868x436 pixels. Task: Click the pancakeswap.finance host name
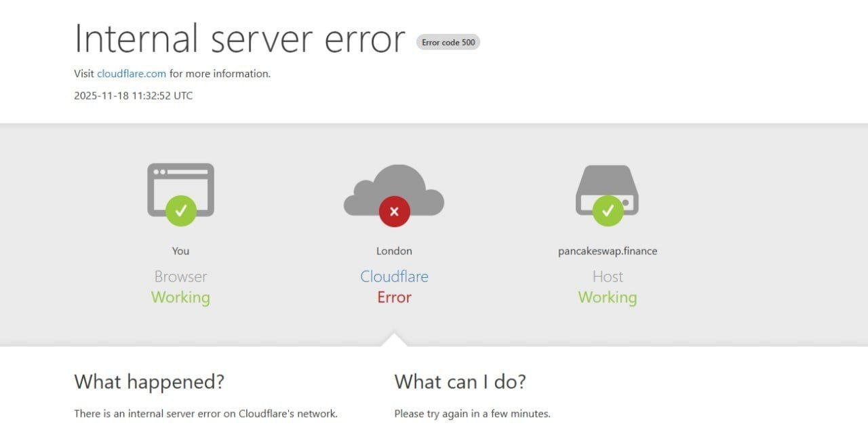pyautogui.click(x=608, y=251)
